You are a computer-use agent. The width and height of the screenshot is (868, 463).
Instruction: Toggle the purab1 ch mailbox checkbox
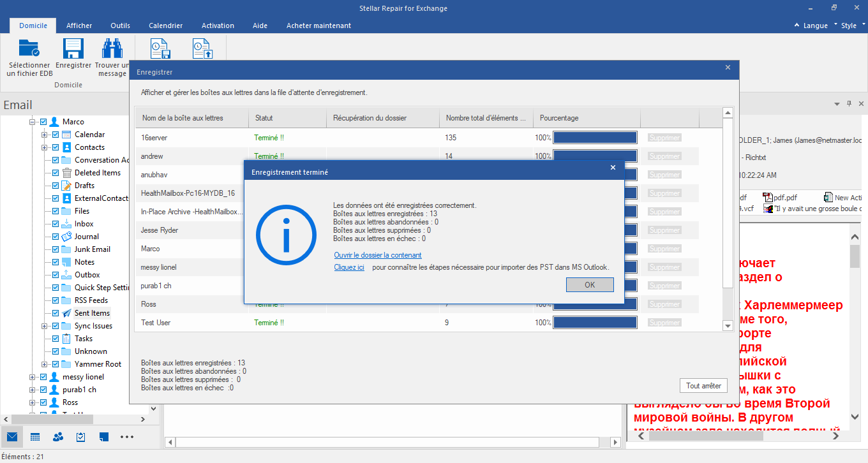43,390
